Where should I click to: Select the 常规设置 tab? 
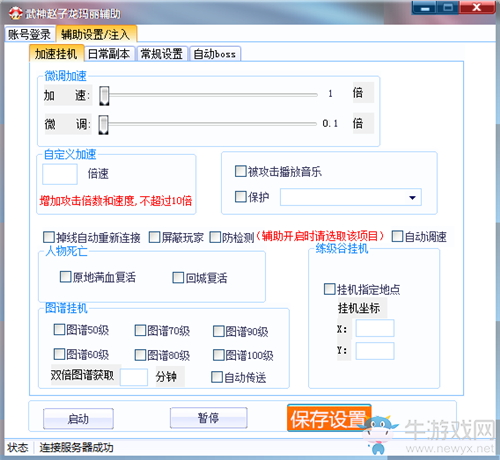[162, 54]
